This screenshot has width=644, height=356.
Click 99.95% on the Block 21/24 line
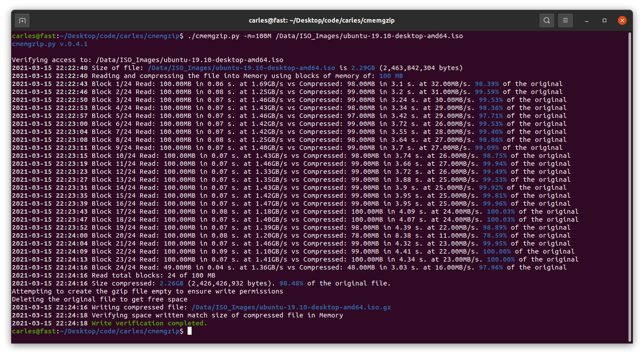click(495, 243)
